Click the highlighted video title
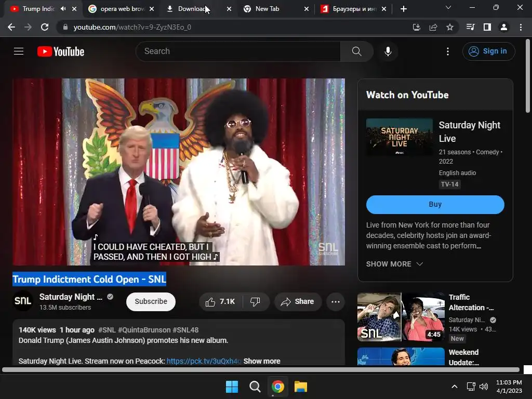 pos(89,279)
